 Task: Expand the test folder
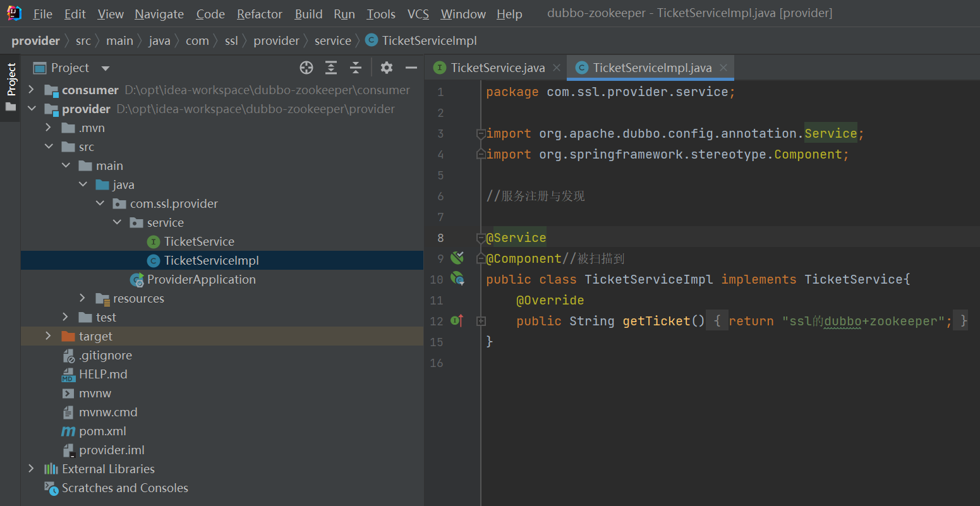coord(66,317)
